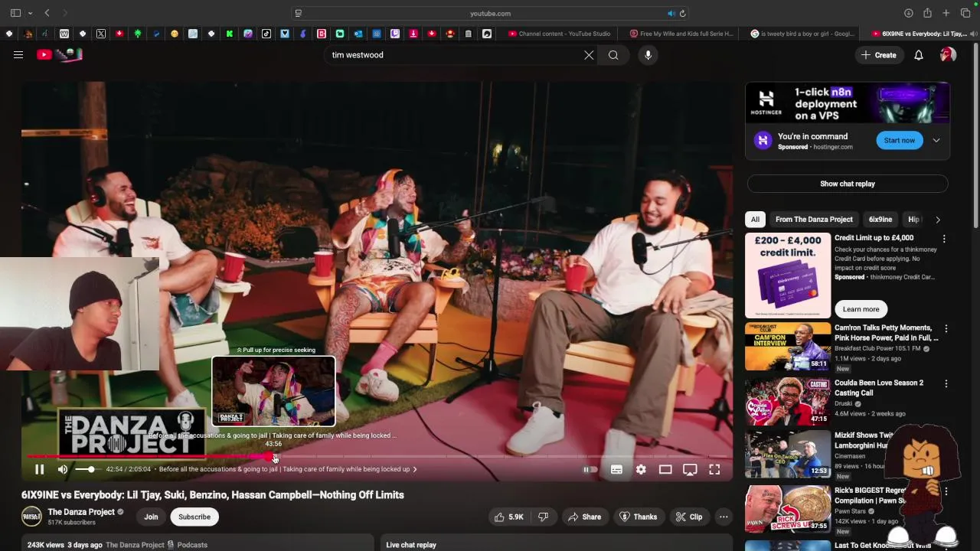The height and width of the screenshot is (551, 980).
Task: Select the All filter chip
Action: [755, 219]
